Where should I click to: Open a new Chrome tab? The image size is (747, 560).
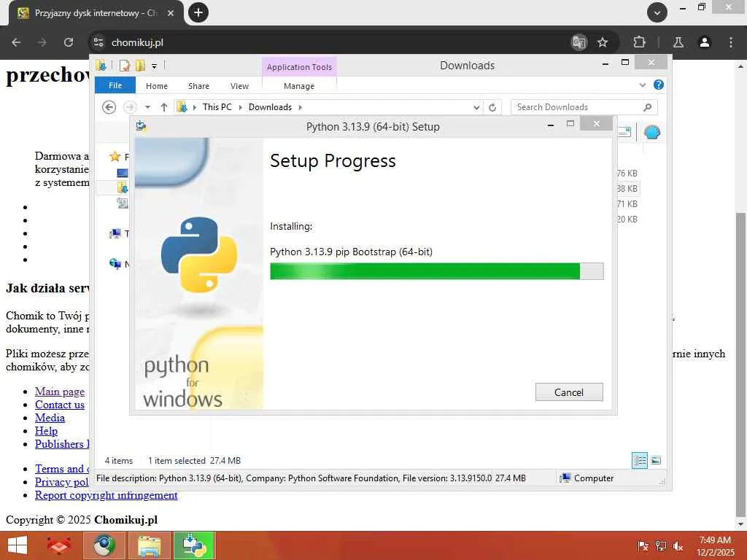tap(198, 12)
